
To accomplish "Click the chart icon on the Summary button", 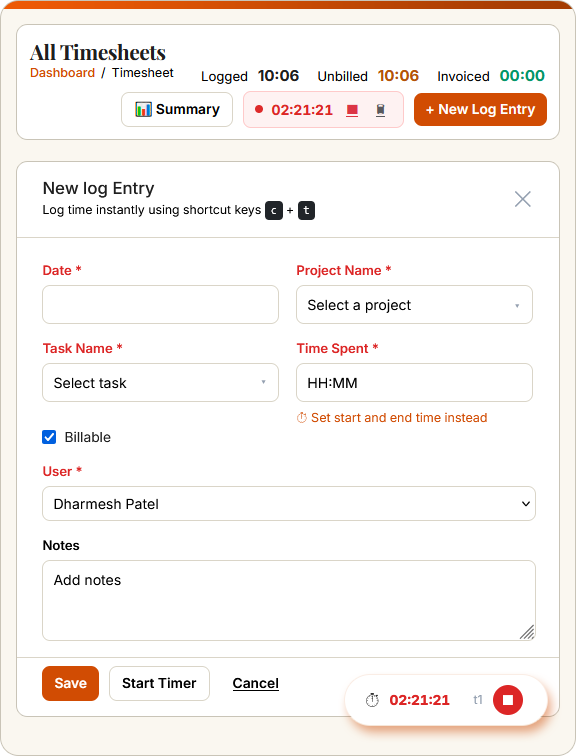I will click(x=143, y=109).
